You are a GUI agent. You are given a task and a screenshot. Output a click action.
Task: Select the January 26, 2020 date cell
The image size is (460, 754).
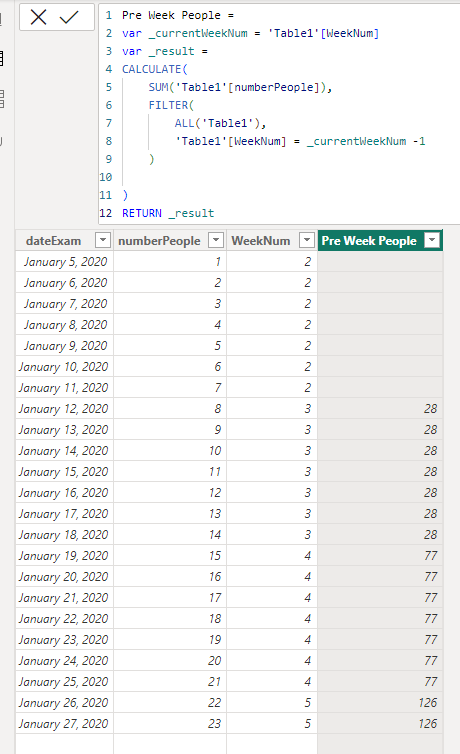65,703
